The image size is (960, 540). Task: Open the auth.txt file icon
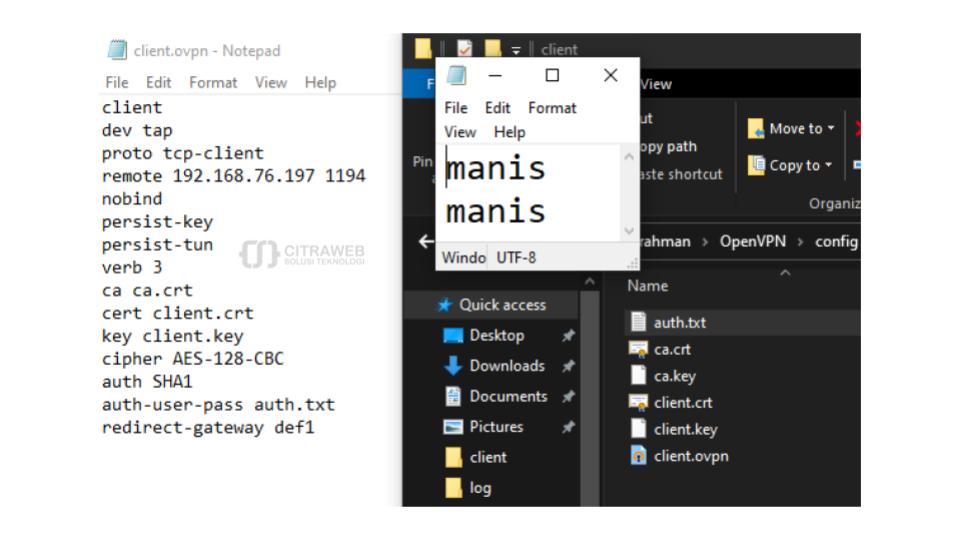pos(638,323)
